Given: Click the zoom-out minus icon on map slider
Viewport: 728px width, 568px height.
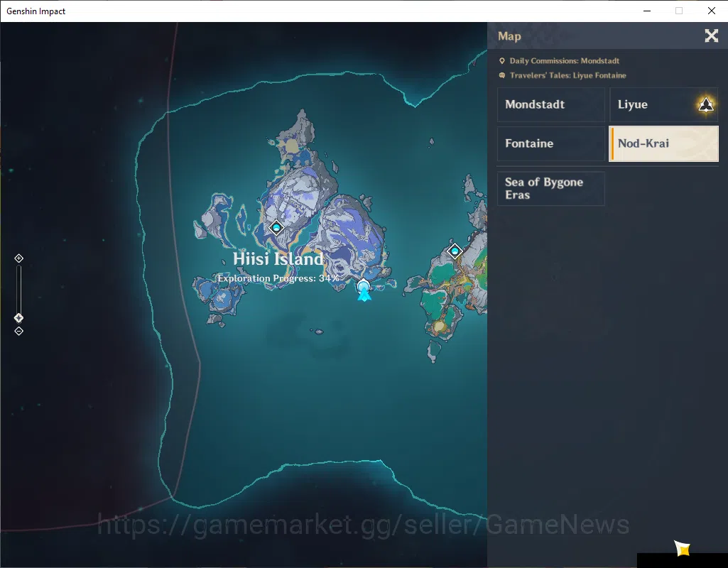Looking at the screenshot, I should tap(18, 331).
